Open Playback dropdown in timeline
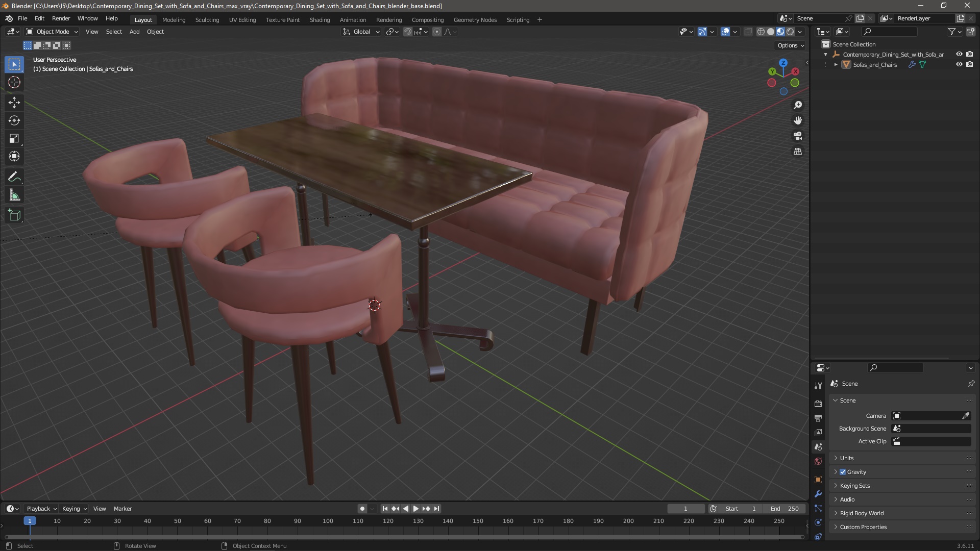The image size is (980, 551). (x=41, y=509)
